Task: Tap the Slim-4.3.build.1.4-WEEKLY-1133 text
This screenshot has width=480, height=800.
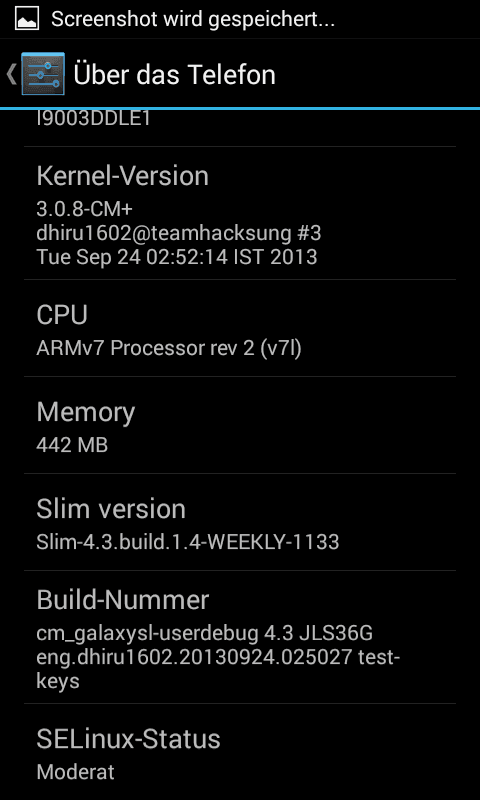Action: tap(188, 542)
